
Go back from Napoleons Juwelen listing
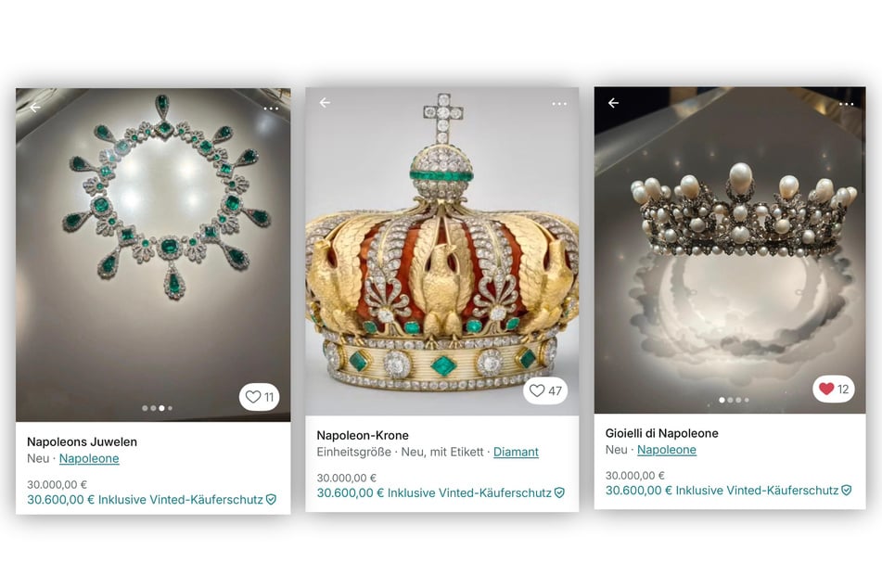[35, 108]
